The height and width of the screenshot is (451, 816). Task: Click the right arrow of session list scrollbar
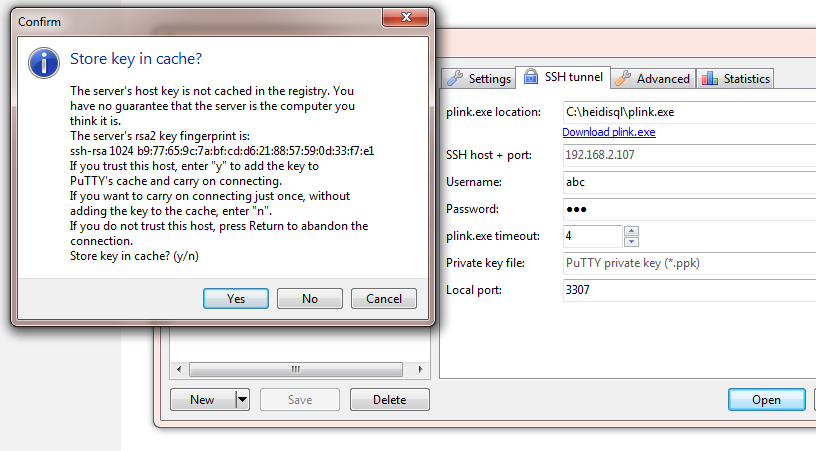420,369
